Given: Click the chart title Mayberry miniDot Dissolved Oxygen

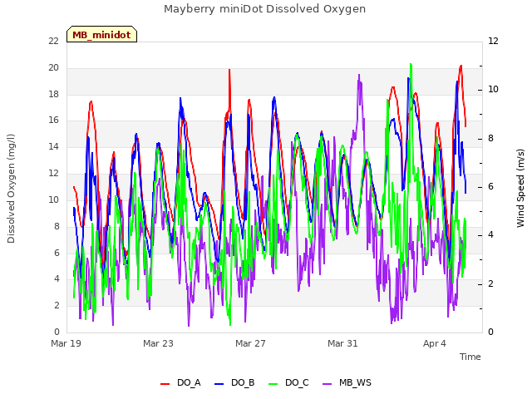Looking at the screenshot, I should (264, 9).
